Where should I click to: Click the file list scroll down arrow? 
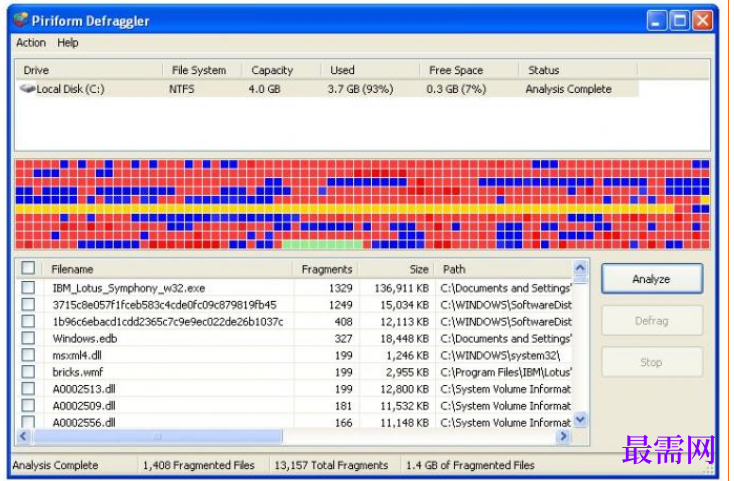pos(580,419)
